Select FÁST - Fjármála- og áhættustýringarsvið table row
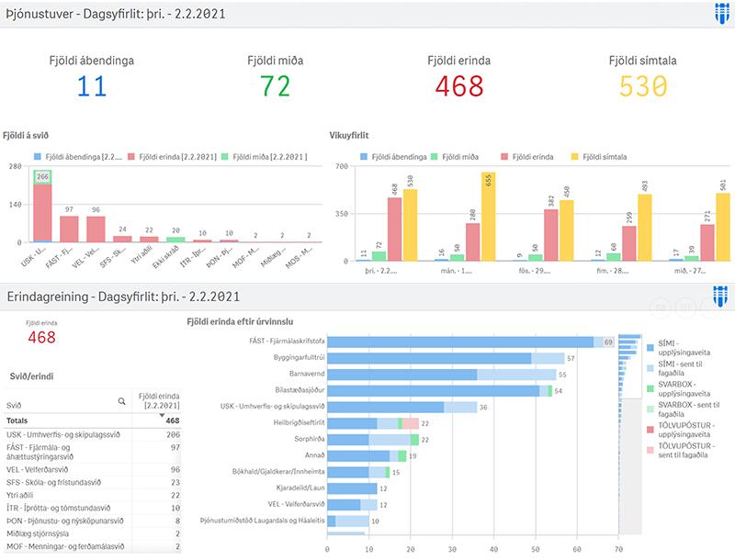Screen dimensions: 735x560 click(93, 452)
